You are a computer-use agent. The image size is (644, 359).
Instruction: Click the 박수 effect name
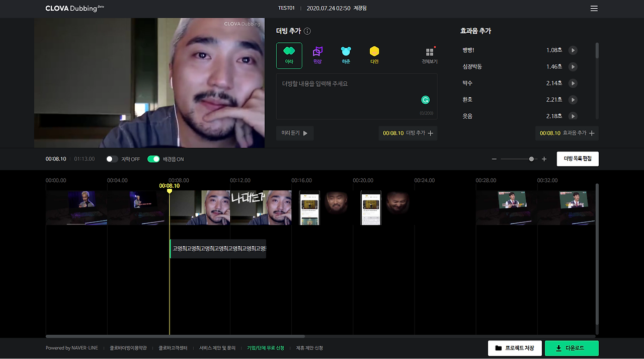[x=467, y=84]
